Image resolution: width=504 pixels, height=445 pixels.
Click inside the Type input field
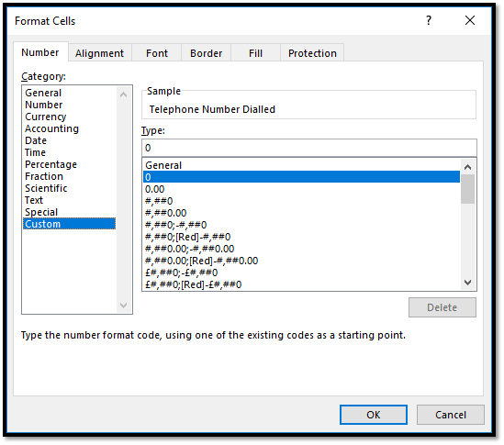309,148
